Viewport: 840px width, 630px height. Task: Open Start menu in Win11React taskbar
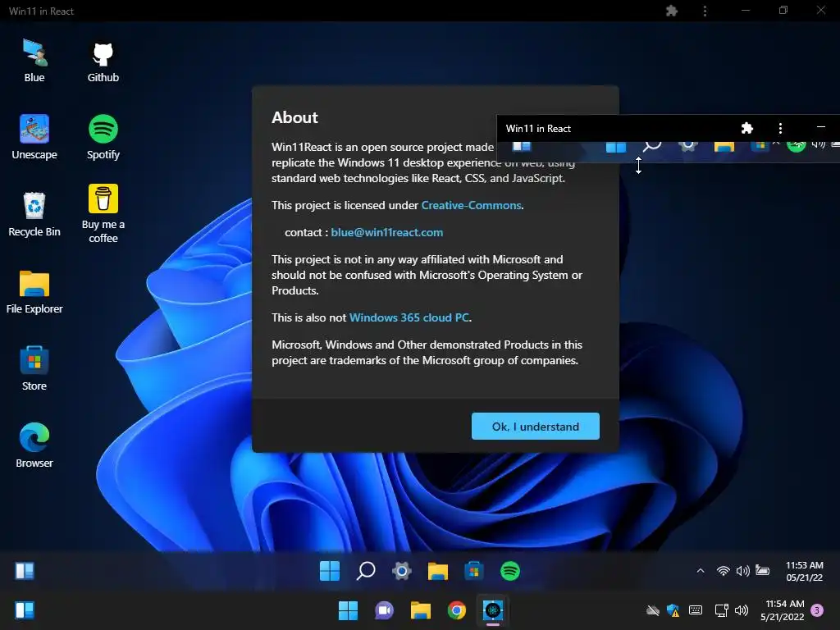330,571
